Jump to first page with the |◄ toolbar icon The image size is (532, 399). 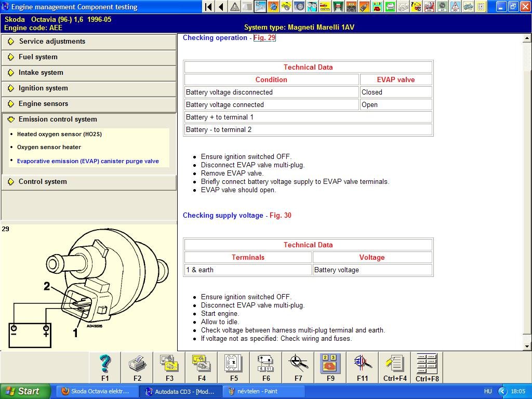click(x=209, y=6)
